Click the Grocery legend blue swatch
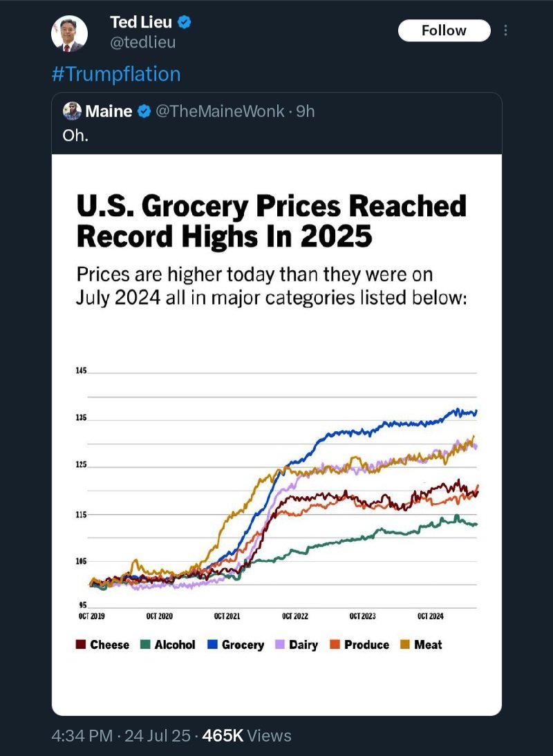553x756 pixels. click(212, 645)
